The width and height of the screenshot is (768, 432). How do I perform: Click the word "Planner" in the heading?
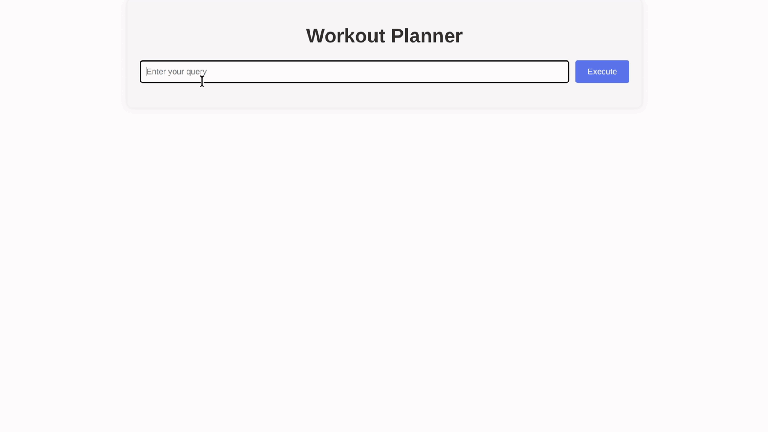426,36
